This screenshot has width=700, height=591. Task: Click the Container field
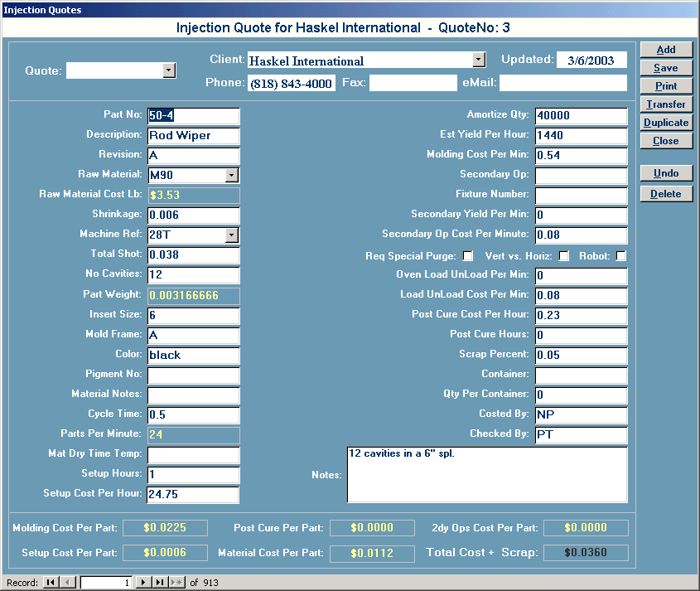[582, 375]
